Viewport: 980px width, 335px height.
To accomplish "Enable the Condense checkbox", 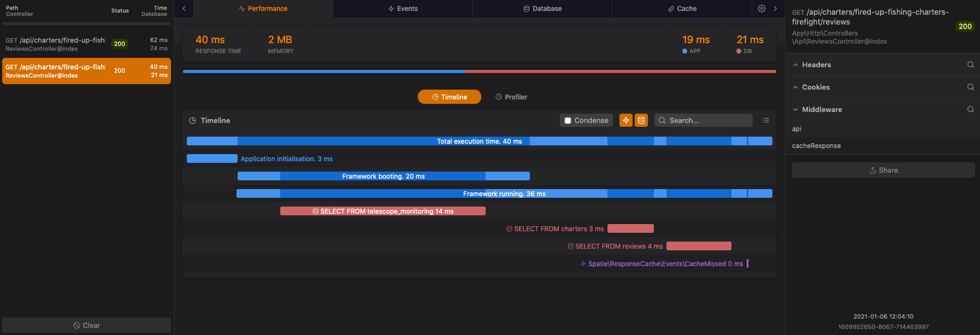I will click(x=568, y=120).
